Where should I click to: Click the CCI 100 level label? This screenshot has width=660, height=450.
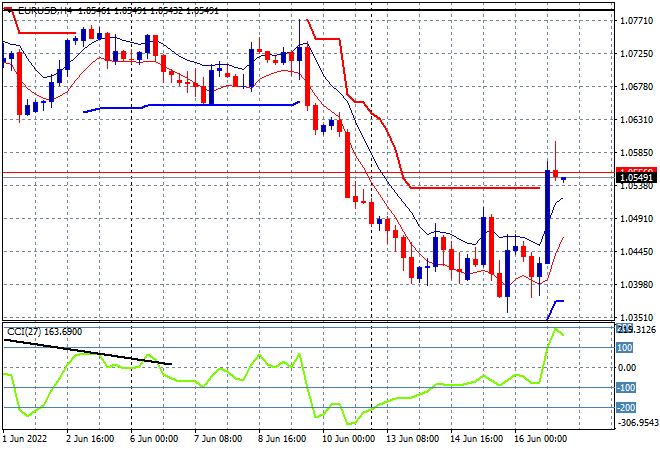pyautogui.click(x=625, y=348)
